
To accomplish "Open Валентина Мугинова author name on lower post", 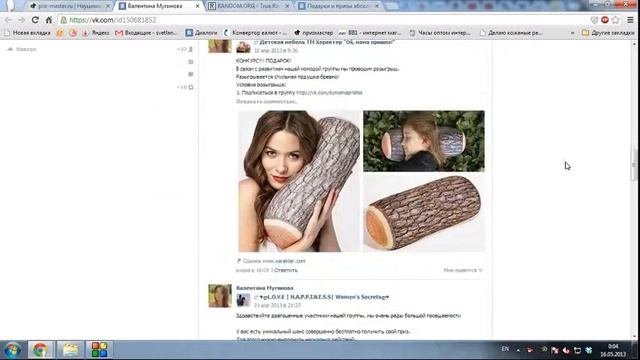I will pyautogui.click(x=264, y=288).
